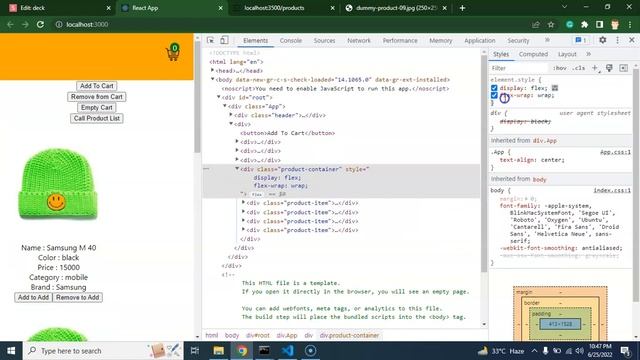Viewport: 640px width, 360px height.
Task: Go forward with the browser forward arrow
Action: tap(25, 24)
